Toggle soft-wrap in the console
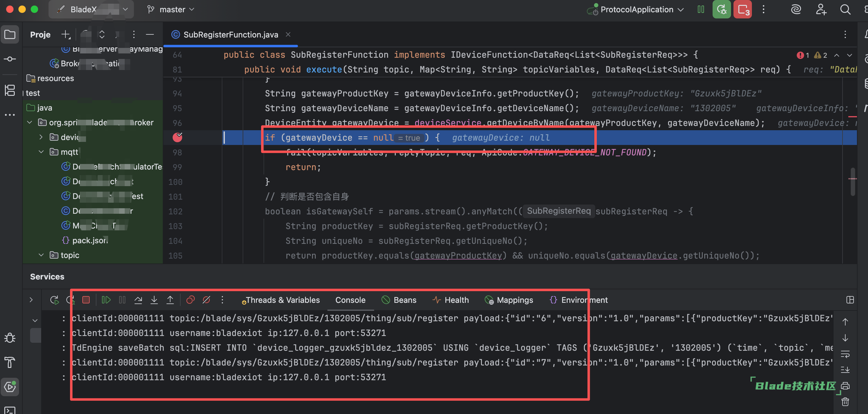This screenshot has height=414, width=868. 845,354
